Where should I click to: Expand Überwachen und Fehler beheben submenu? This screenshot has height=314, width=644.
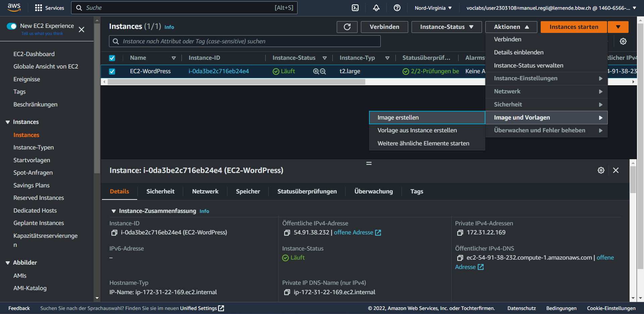546,130
